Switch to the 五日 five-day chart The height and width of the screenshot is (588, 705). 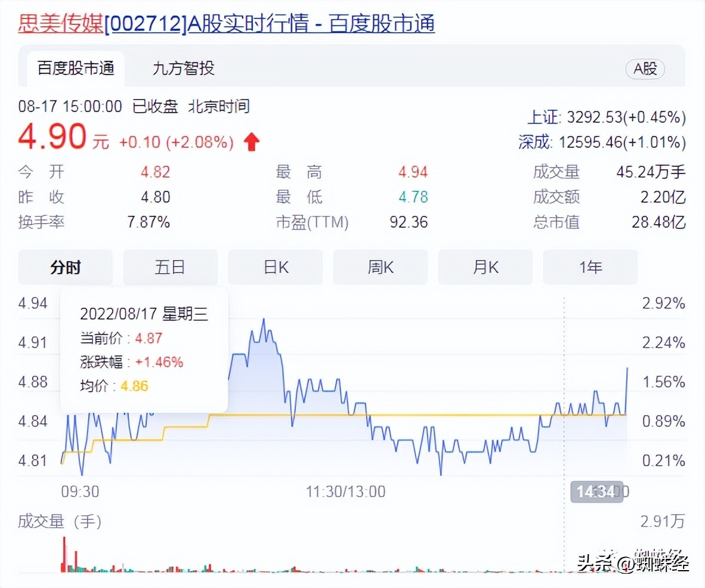pyautogui.click(x=170, y=267)
